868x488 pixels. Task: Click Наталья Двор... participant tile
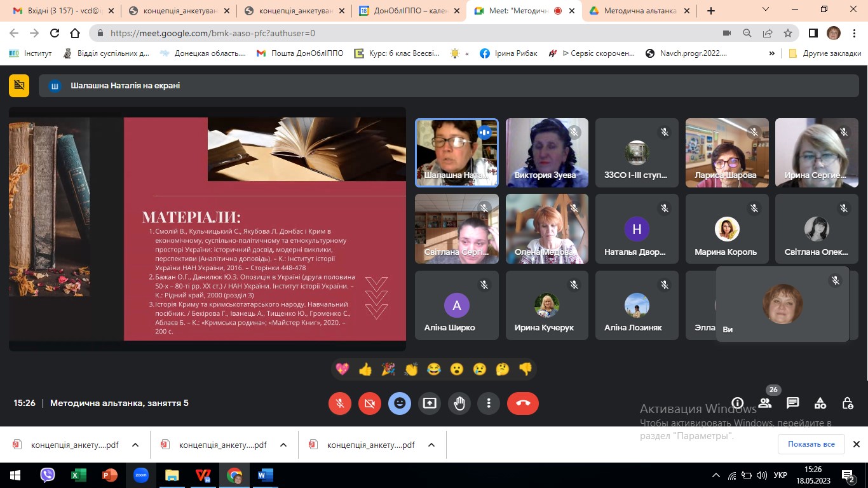tap(637, 229)
